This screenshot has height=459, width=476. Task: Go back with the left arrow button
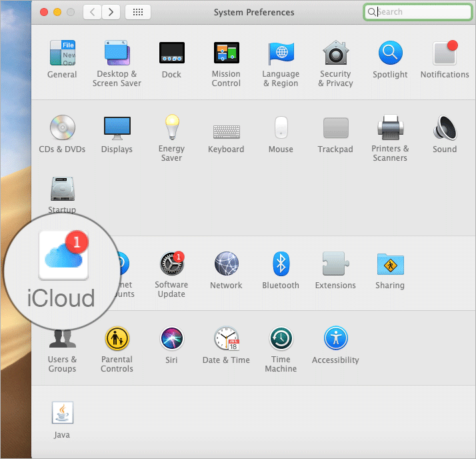[92, 12]
